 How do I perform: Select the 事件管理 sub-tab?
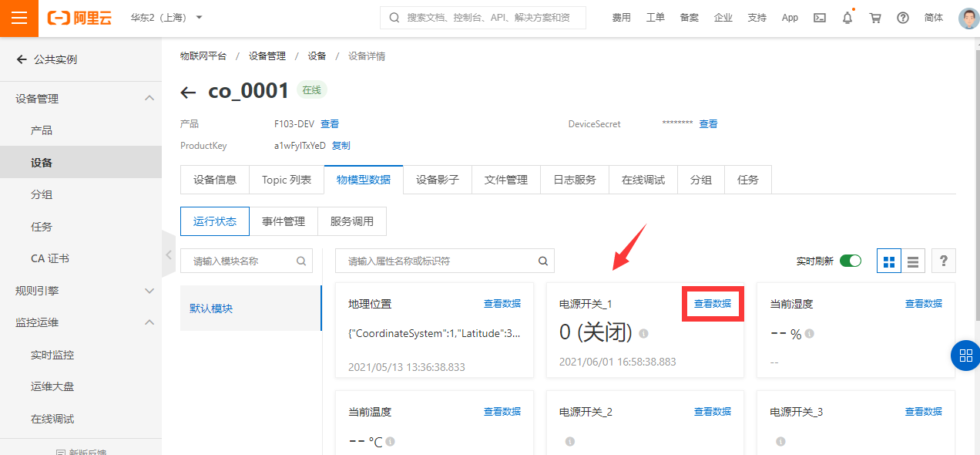(284, 221)
